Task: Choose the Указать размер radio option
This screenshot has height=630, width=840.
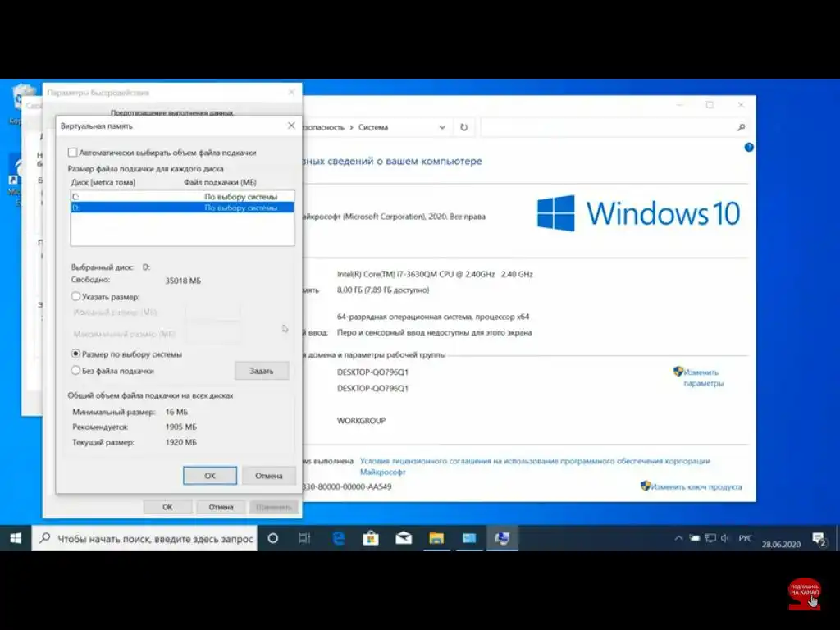Action: point(75,296)
